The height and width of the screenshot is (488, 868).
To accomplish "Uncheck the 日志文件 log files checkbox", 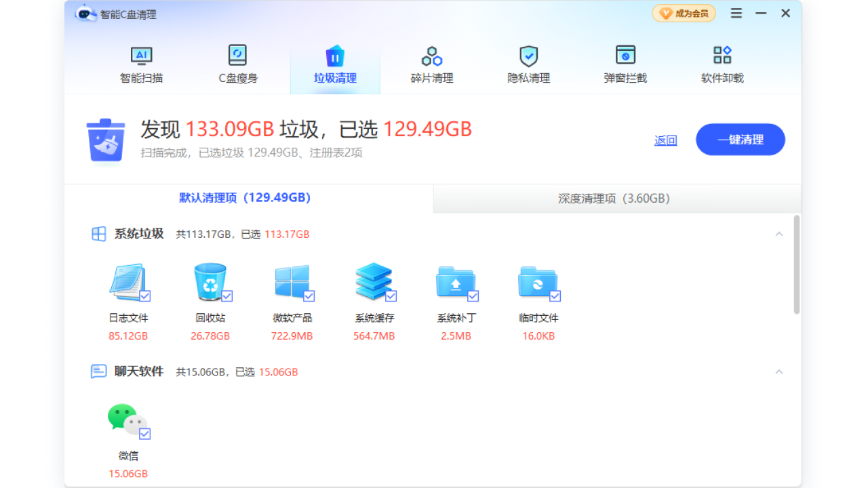I will point(145,296).
